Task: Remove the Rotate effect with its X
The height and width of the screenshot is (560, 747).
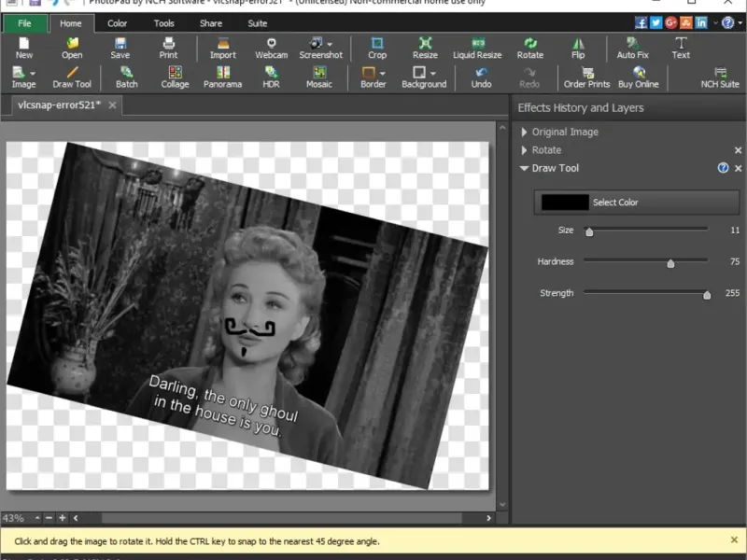Action: 738,150
